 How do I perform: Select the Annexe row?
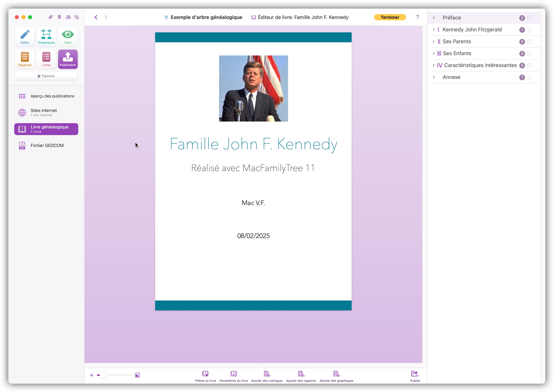tap(485, 77)
